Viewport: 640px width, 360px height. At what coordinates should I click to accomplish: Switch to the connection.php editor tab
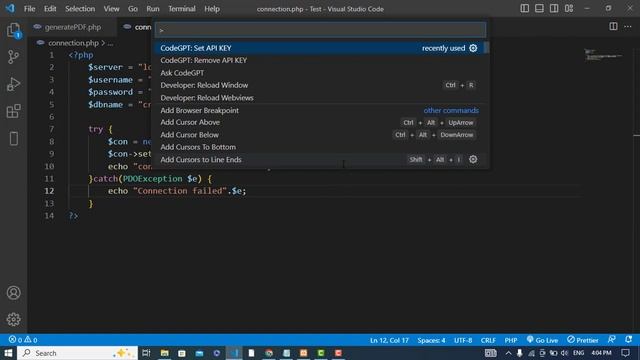135,27
